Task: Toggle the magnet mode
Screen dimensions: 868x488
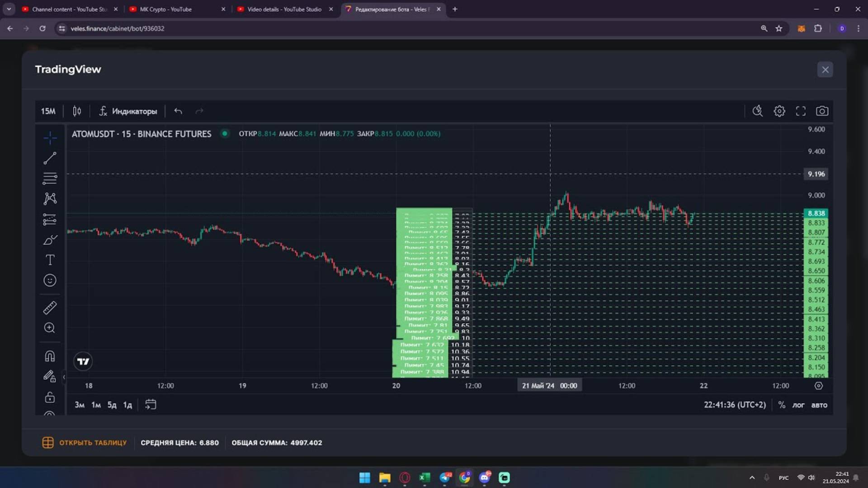Action: [50, 357]
